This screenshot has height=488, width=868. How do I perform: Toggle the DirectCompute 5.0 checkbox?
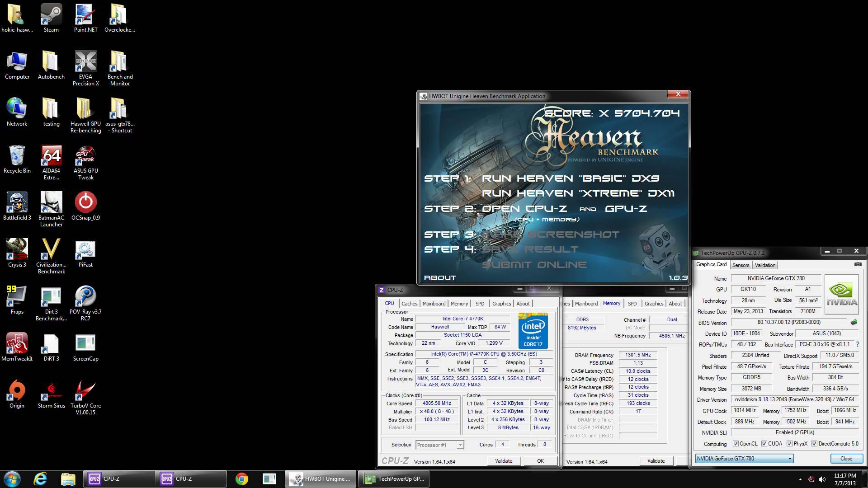[x=814, y=444]
